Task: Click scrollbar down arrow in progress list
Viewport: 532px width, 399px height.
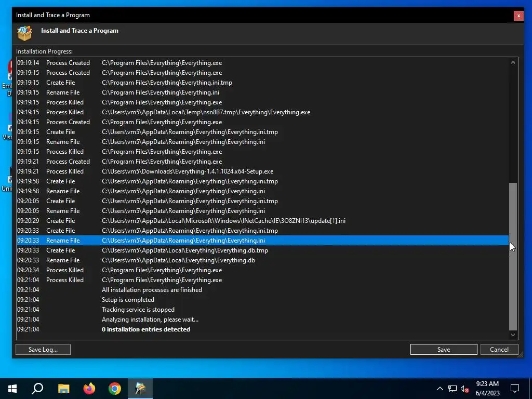Action: tap(513, 335)
